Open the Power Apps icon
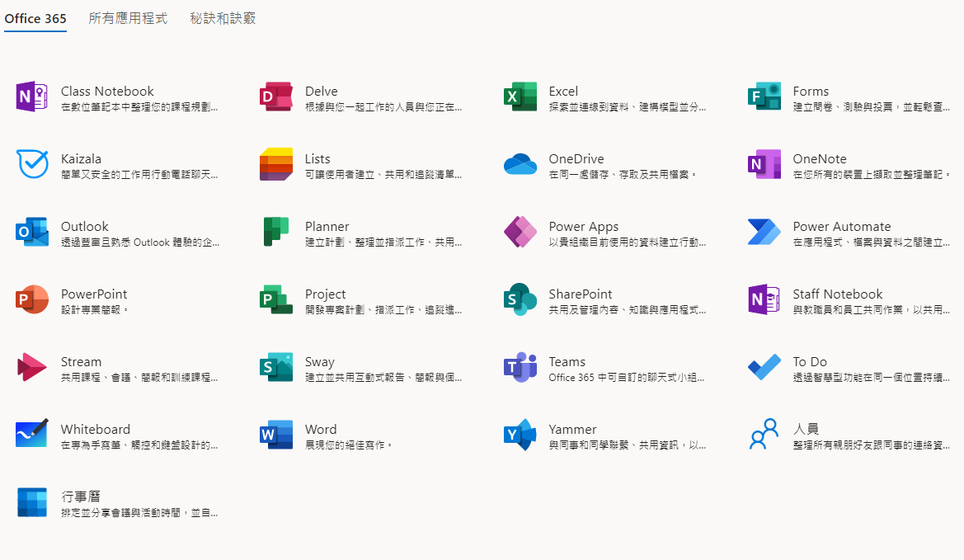This screenshot has height=560, width=964. (x=520, y=232)
